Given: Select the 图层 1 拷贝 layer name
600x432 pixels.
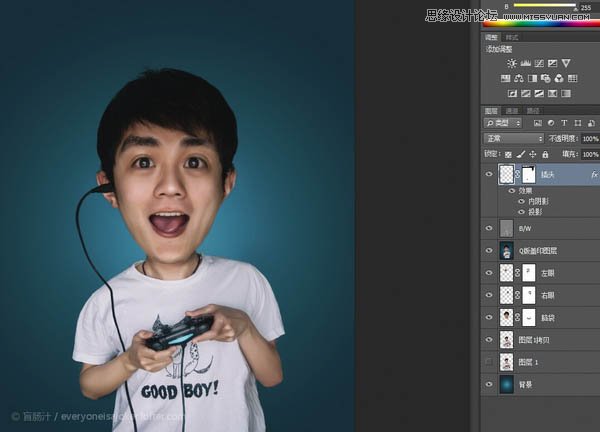Looking at the screenshot, I should point(534,340).
